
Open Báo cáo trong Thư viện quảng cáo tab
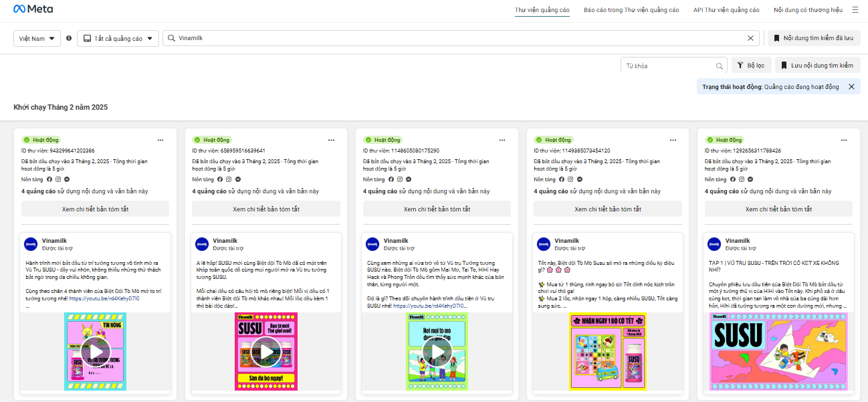point(631,10)
